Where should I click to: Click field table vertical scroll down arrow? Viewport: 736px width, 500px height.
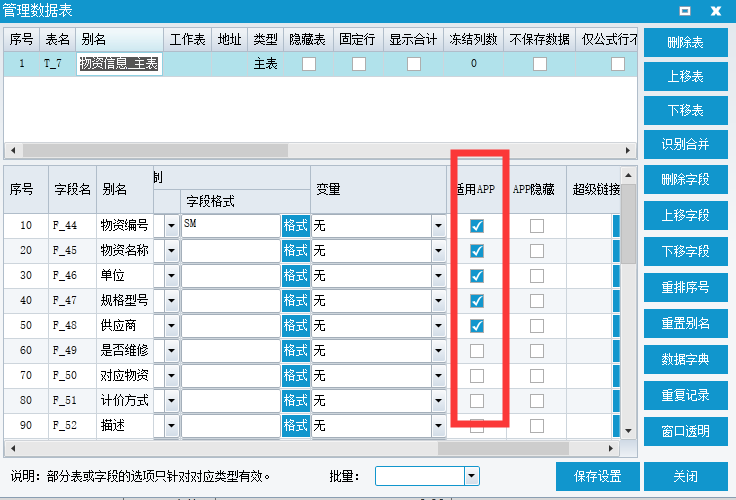tap(628, 431)
